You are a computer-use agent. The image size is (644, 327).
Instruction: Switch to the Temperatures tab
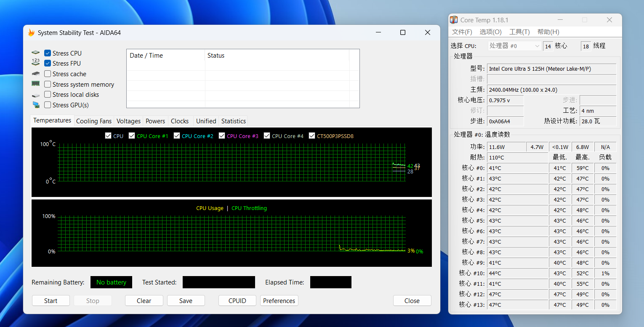point(52,120)
